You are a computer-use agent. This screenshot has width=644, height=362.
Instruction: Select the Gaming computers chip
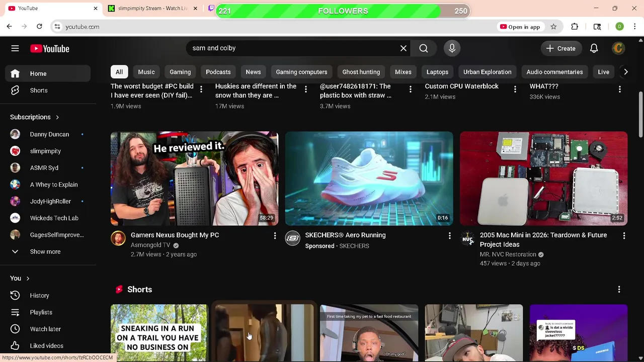pyautogui.click(x=301, y=72)
